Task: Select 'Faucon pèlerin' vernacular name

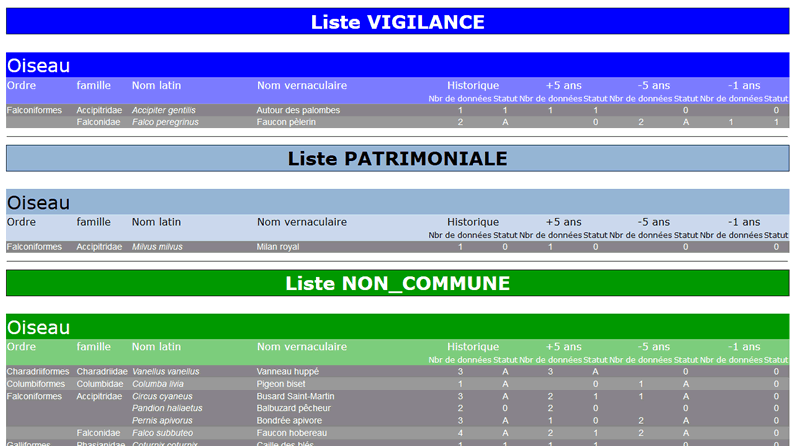Action: (x=286, y=122)
